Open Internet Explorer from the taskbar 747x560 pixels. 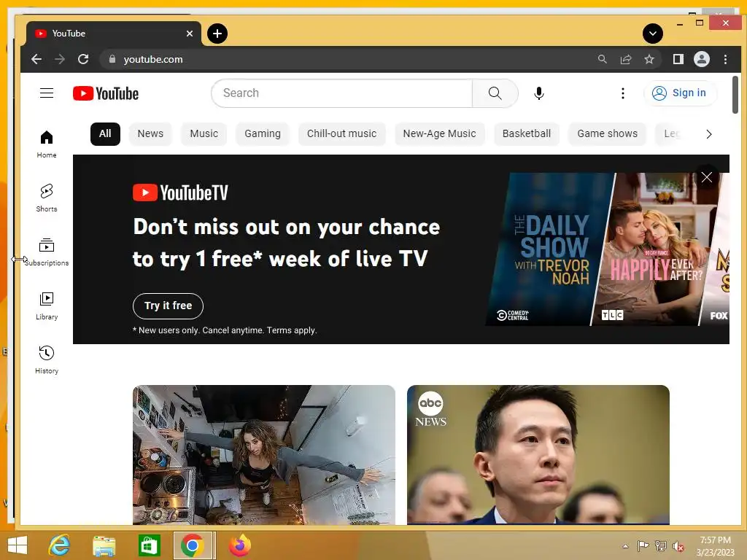tap(60, 545)
